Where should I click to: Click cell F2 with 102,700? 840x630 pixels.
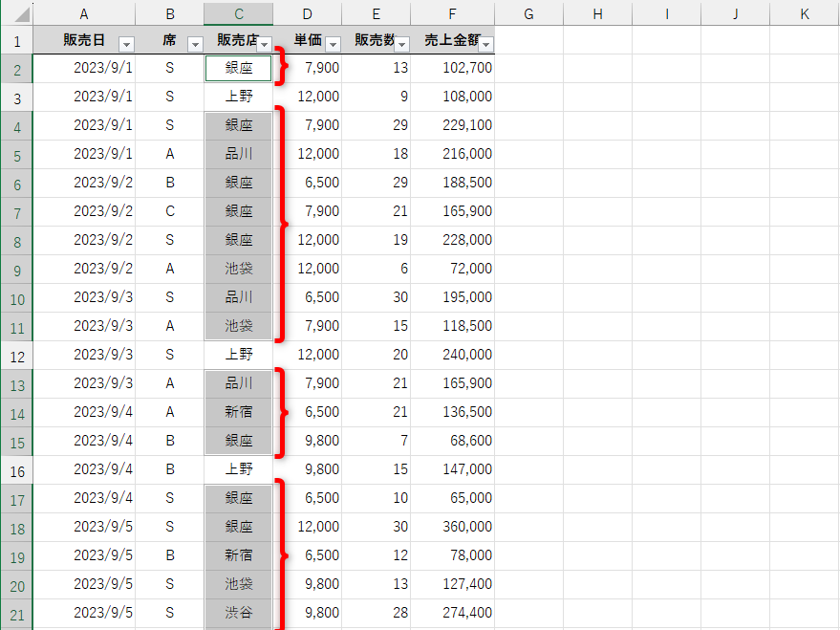point(453,68)
